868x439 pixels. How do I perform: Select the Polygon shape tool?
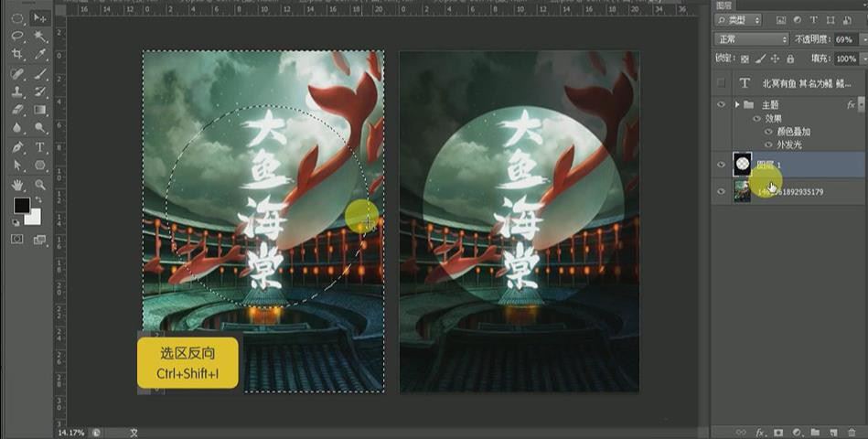point(40,165)
